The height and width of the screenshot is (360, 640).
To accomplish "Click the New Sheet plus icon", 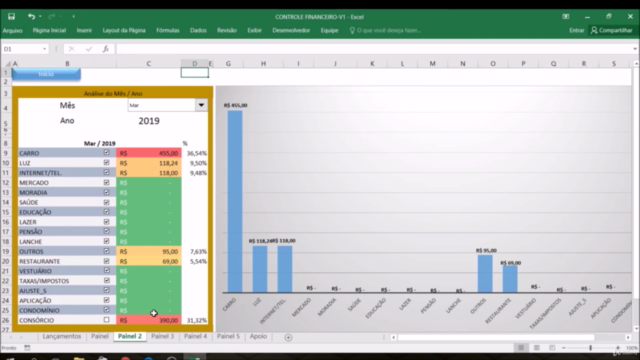I will click(x=288, y=337).
